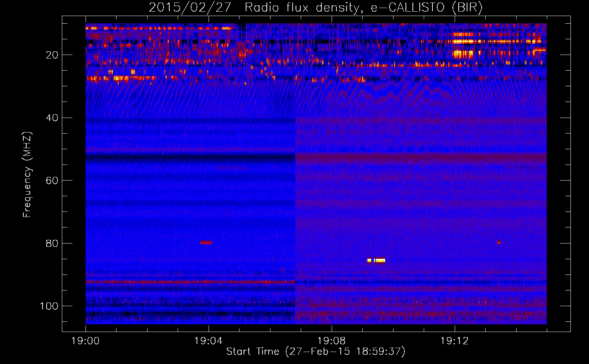Screen dimensions: 589x364
Task: Click the small red mark at 80 MHz after 19:13
Action: pyautogui.click(x=499, y=242)
